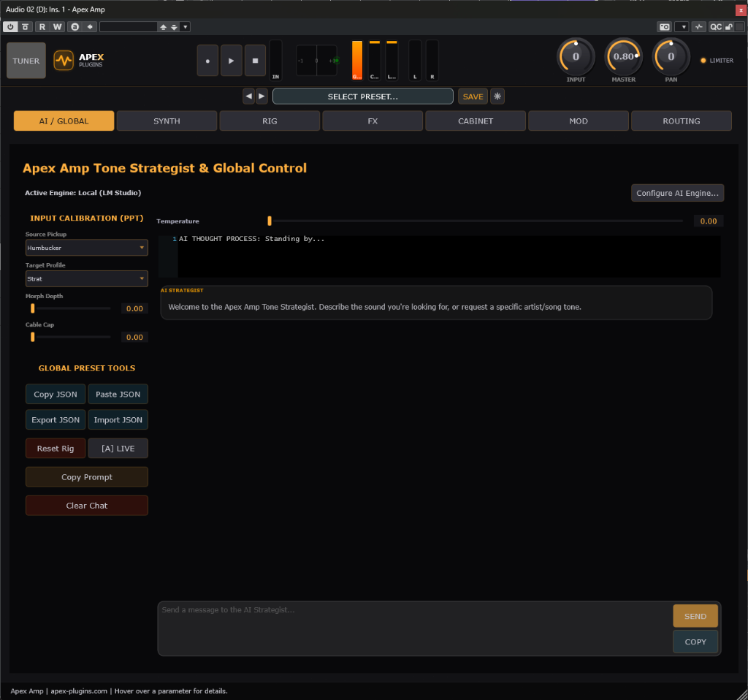This screenshot has width=748, height=700.
Task: Click the R output meter
Action: [x=432, y=60]
